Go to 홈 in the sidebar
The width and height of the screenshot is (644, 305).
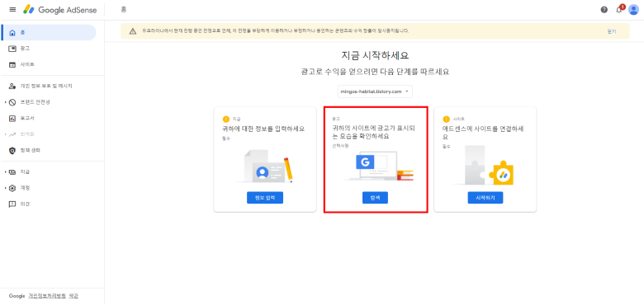click(49, 32)
